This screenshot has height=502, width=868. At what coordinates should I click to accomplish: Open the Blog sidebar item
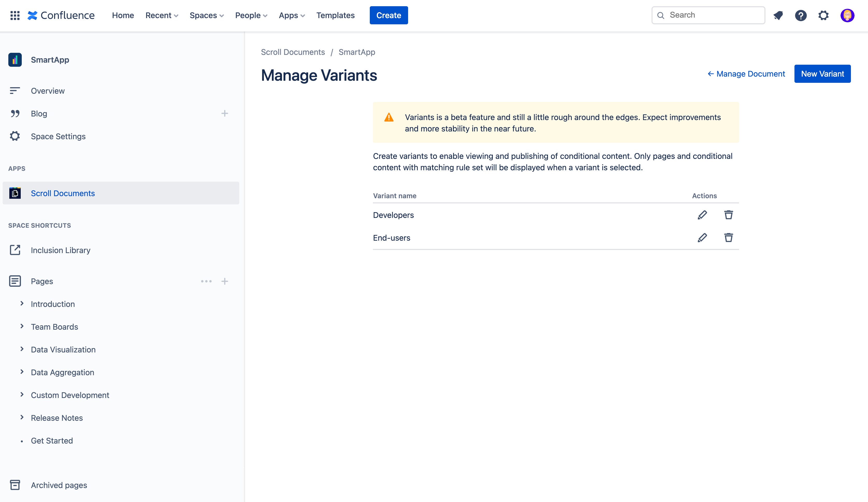pyautogui.click(x=121, y=113)
